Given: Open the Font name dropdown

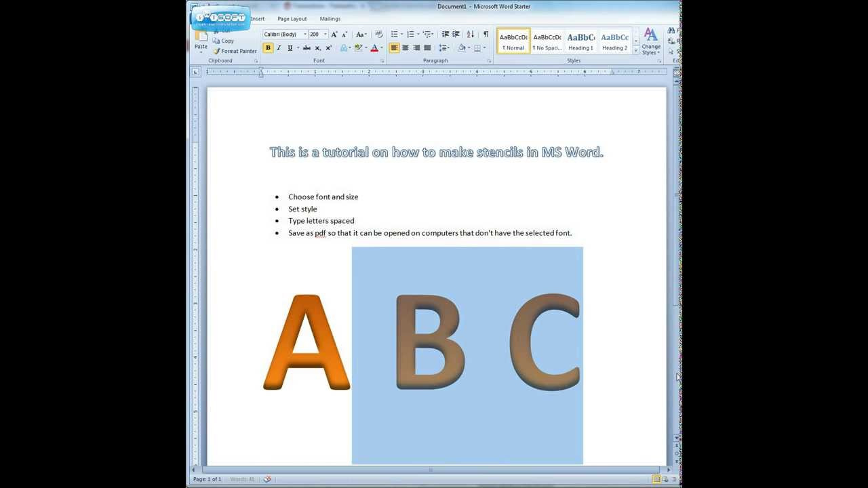Looking at the screenshot, I should 306,34.
